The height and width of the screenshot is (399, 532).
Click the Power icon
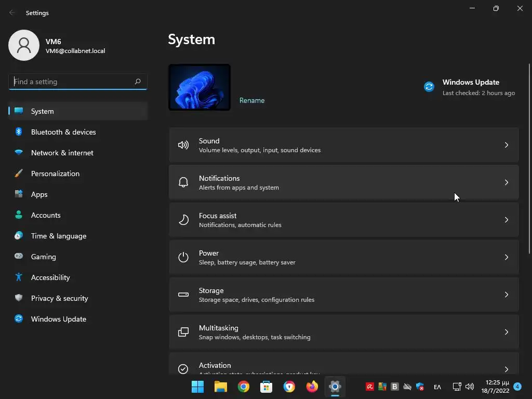(183, 257)
